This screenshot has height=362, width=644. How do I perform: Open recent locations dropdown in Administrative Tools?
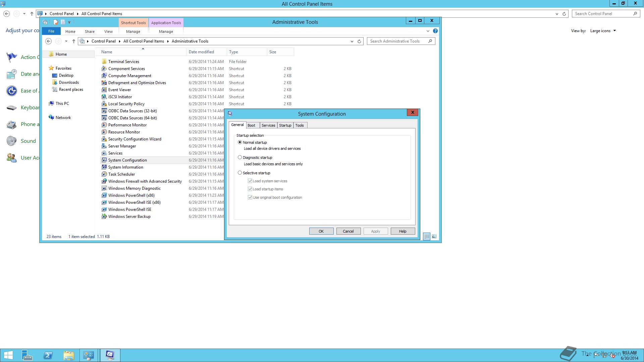pyautogui.click(x=66, y=41)
